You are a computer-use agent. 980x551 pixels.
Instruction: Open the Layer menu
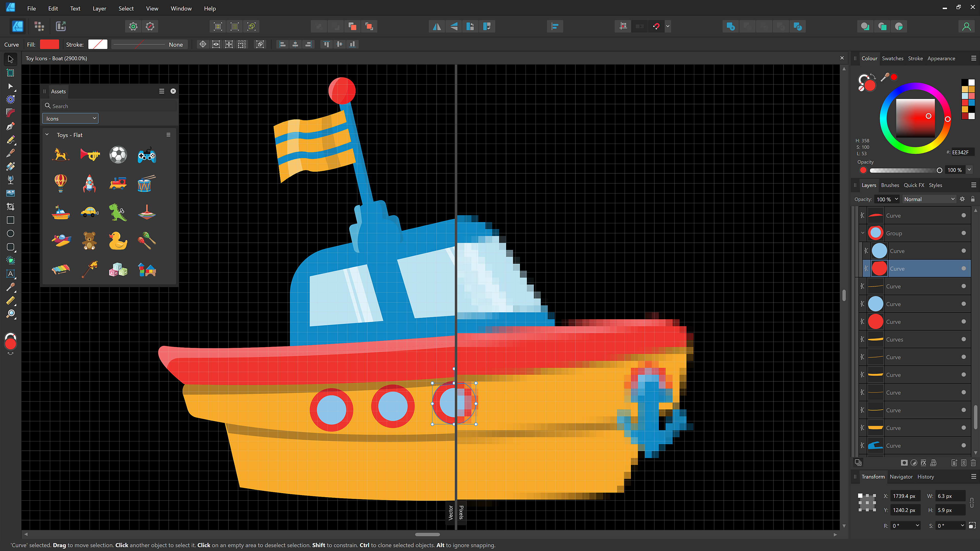pos(99,8)
